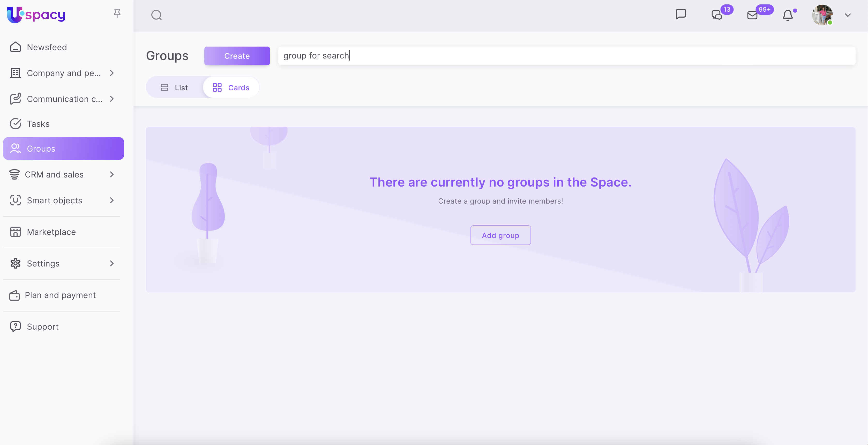Open email inbox icon with 99+
Viewport: 868px width, 445px height.
752,15
